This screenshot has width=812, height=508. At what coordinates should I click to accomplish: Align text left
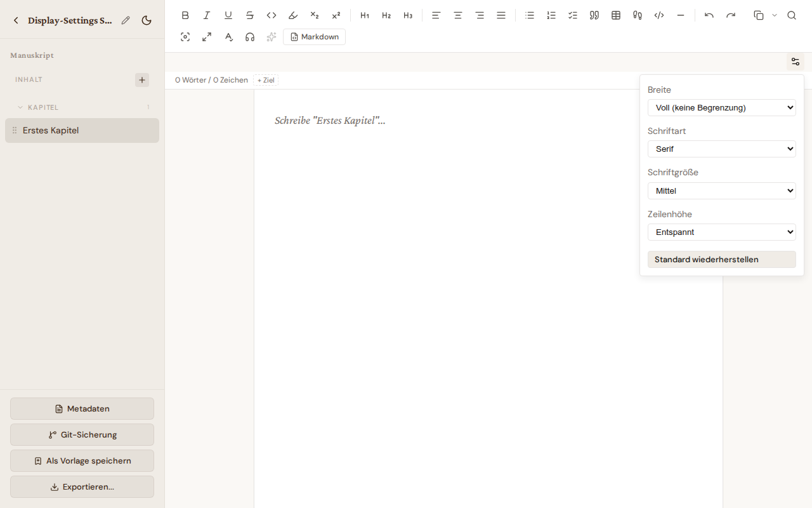pyautogui.click(x=436, y=15)
